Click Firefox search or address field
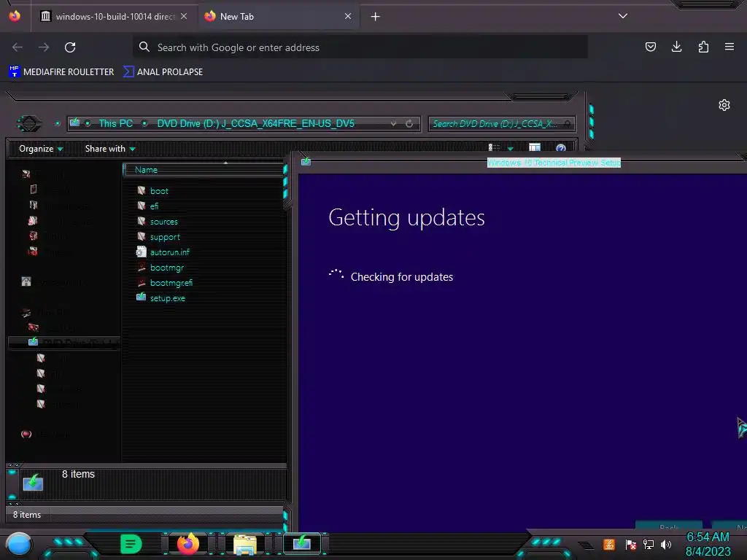The width and height of the screenshot is (747, 560). click(360, 47)
